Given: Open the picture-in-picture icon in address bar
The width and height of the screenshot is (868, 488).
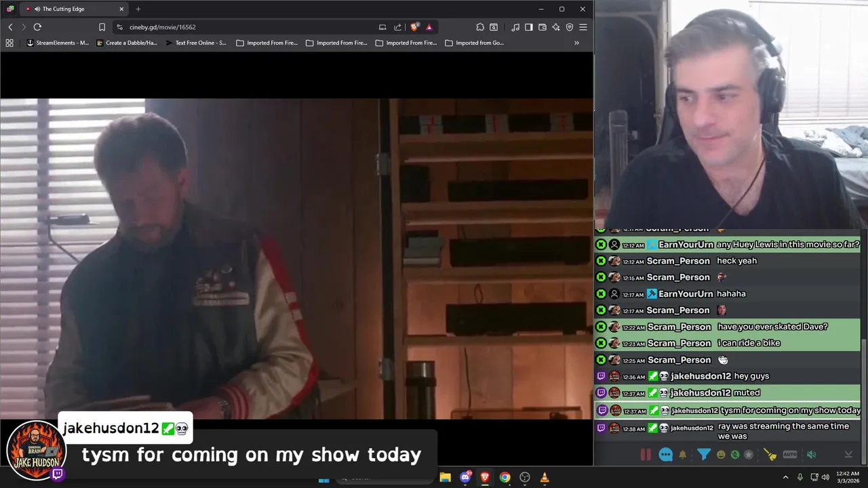Looking at the screenshot, I should click(x=382, y=27).
